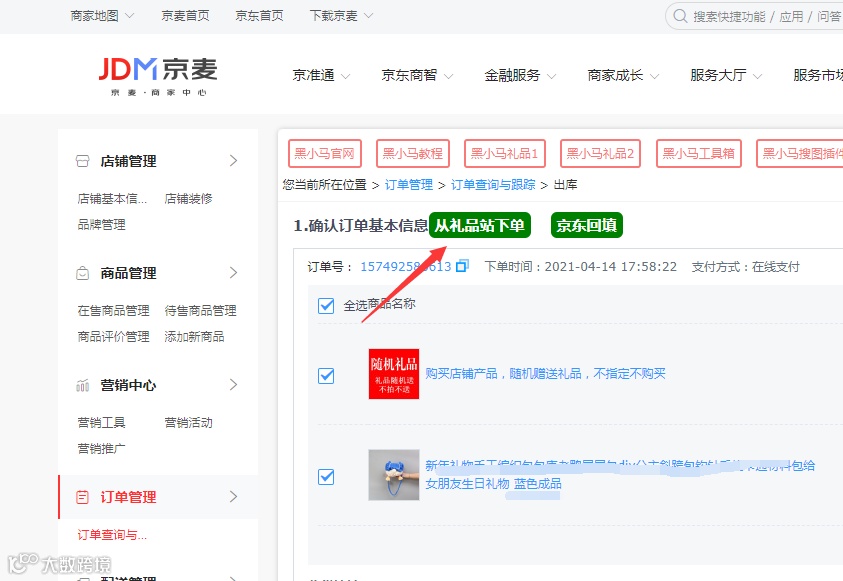Click the 商品管理 bag icon

coord(82,273)
